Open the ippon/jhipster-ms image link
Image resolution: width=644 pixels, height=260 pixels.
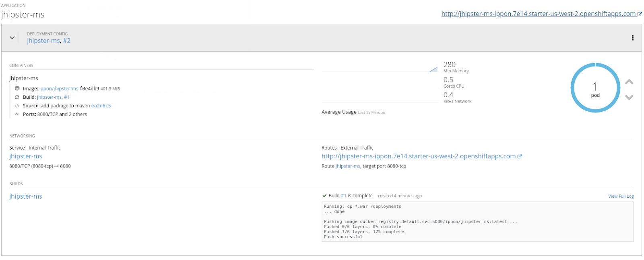pyautogui.click(x=59, y=89)
